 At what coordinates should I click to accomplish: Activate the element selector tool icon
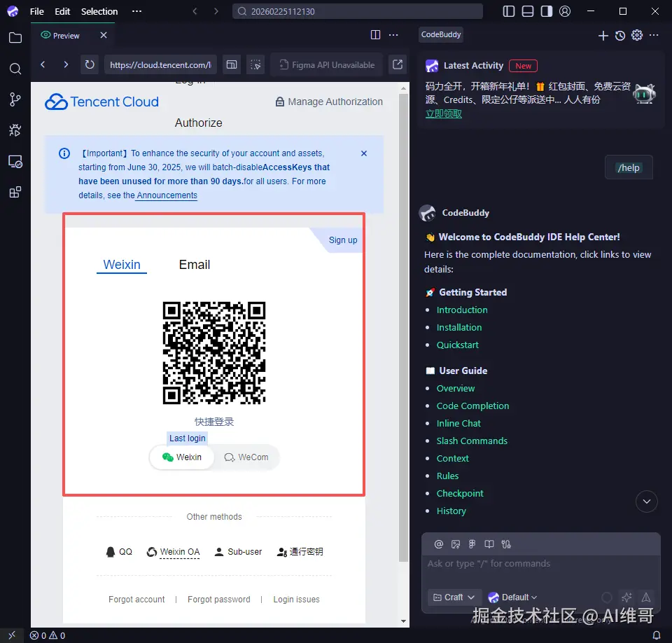[x=255, y=64]
